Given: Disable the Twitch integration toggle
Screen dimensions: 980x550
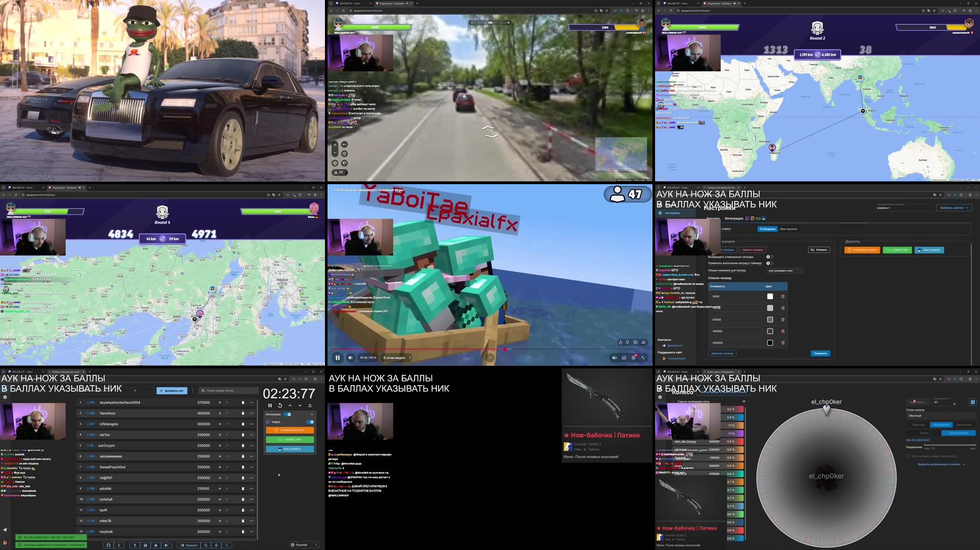Looking at the screenshot, I should [310, 422].
